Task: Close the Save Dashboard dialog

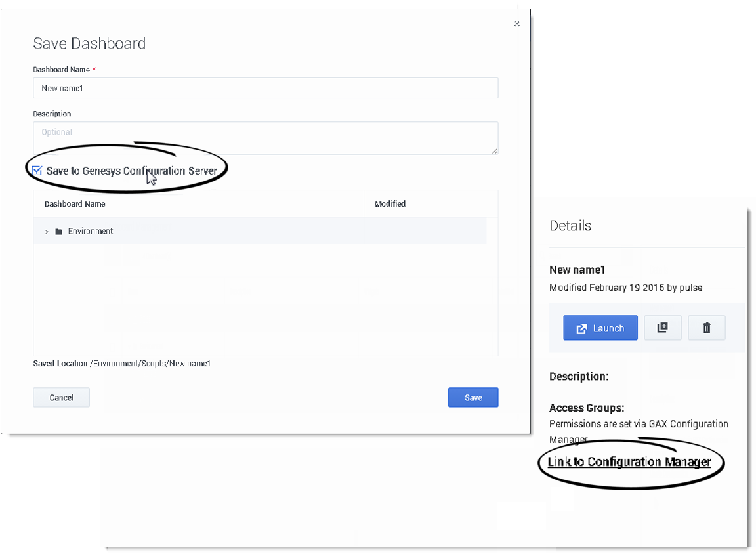Action: pos(517,24)
